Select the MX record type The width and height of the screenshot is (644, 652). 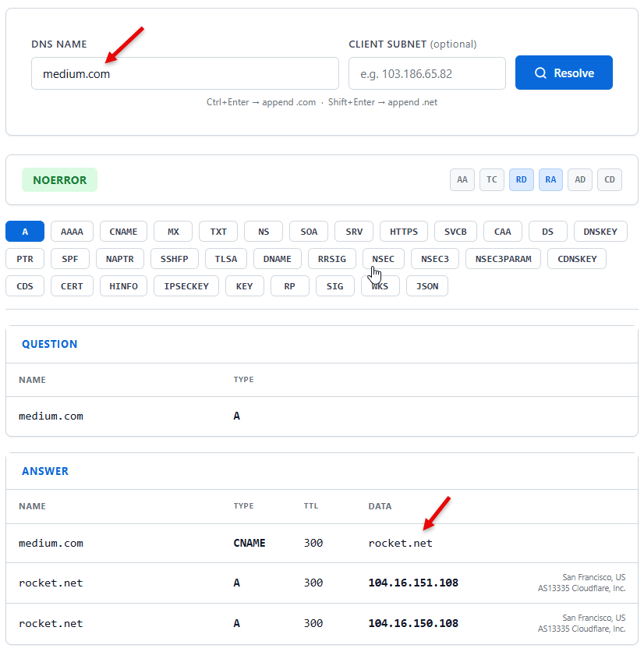pyautogui.click(x=173, y=232)
